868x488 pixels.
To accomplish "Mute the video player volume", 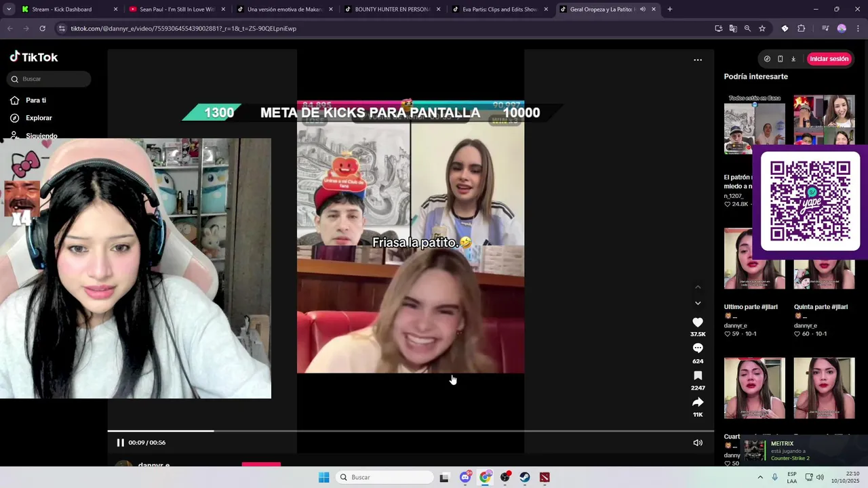I will click(698, 443).
